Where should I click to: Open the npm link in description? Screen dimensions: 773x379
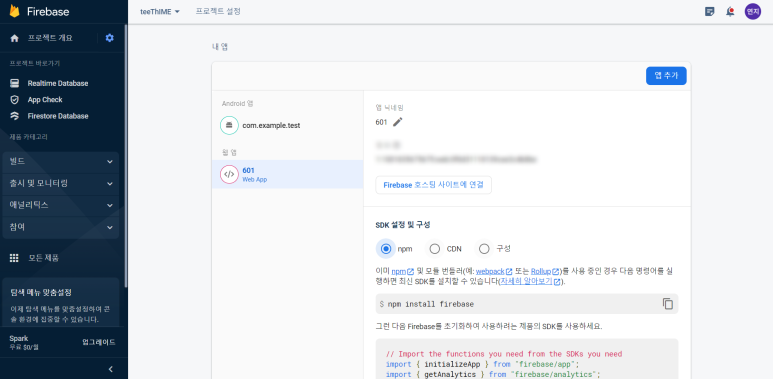pyautogui.click(x=402, y=271)
